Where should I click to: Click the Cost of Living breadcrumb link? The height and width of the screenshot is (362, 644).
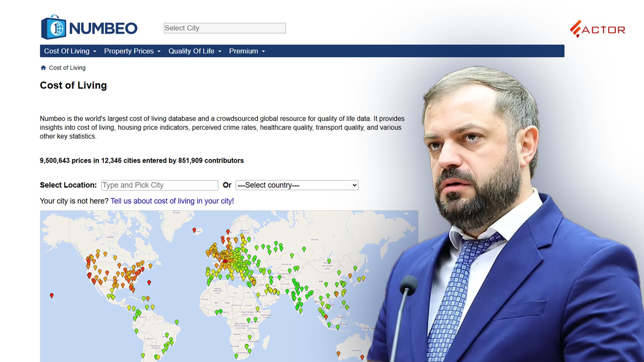click(x=67, y=68)
